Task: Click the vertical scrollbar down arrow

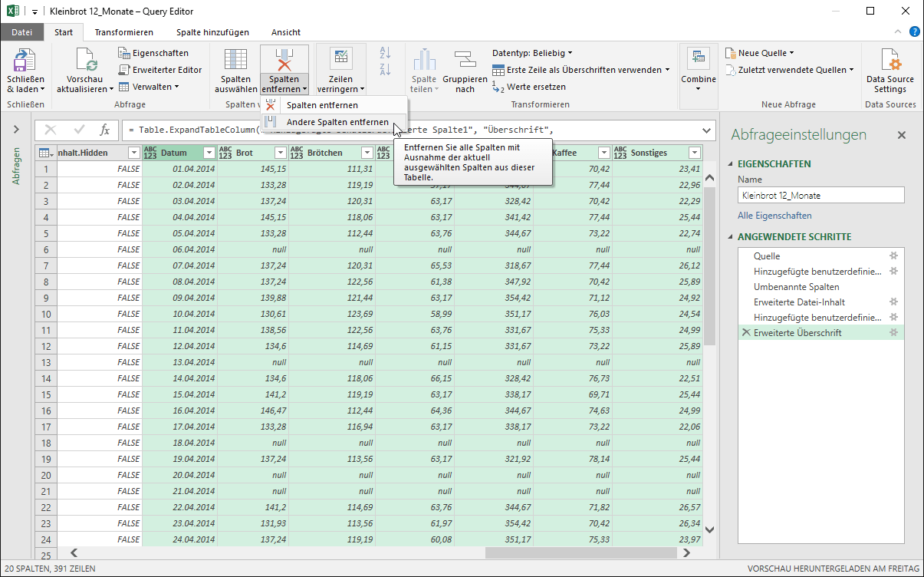Action: pos(709,529)
